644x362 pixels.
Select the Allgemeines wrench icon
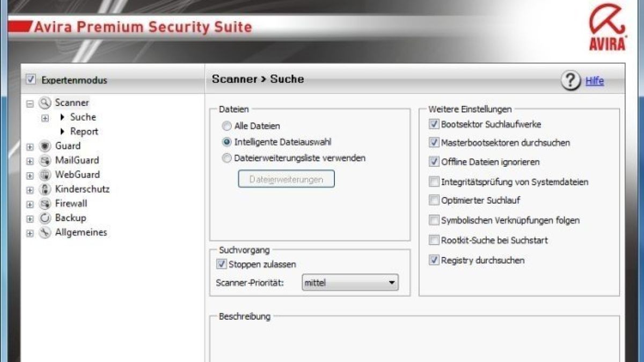[x=45, y=233]
